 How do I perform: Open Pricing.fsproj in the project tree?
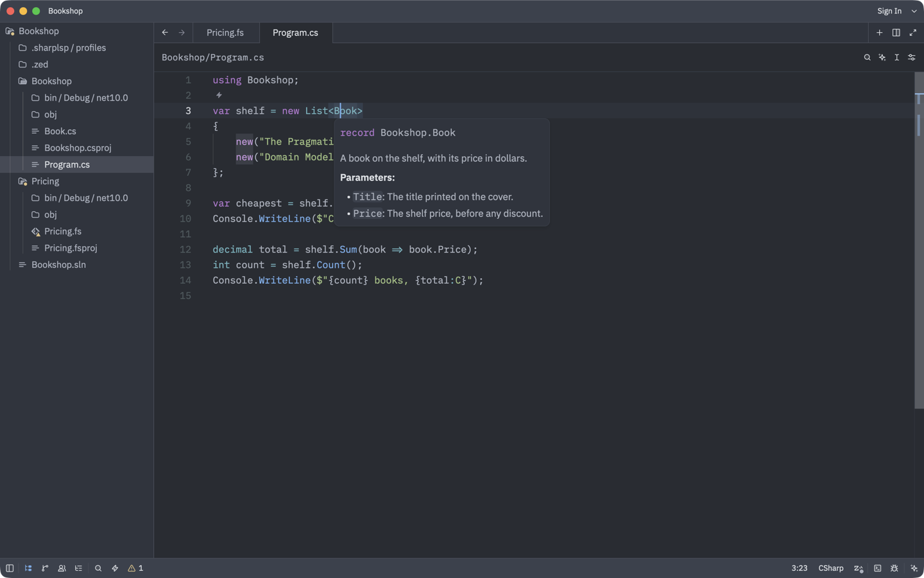point(77,248)
